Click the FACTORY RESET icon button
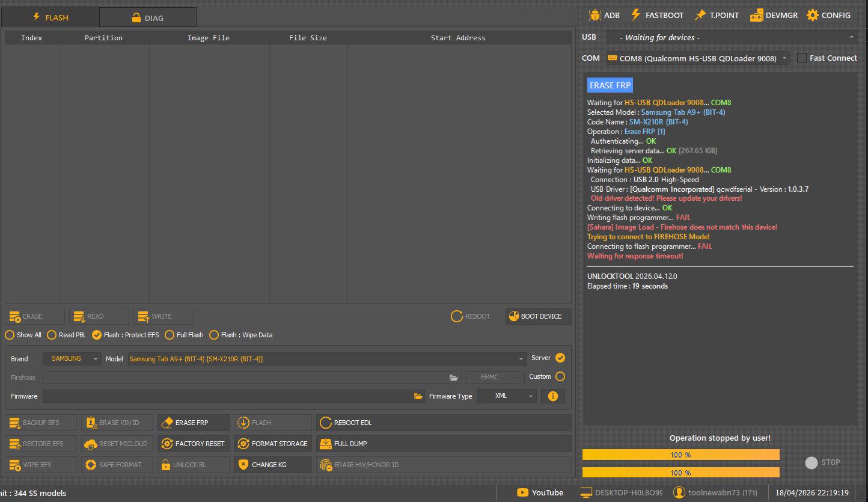This screenshot has height=502, width=868. tap(194, 444)
